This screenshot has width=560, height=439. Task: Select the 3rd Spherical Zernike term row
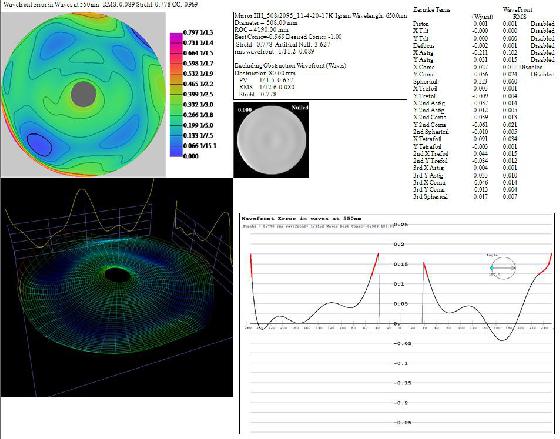(464, 196)
